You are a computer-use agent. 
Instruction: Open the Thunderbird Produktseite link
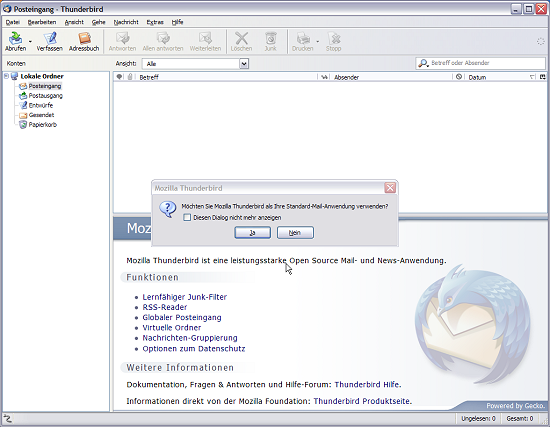pyautogui.click(x=361, y=401)
